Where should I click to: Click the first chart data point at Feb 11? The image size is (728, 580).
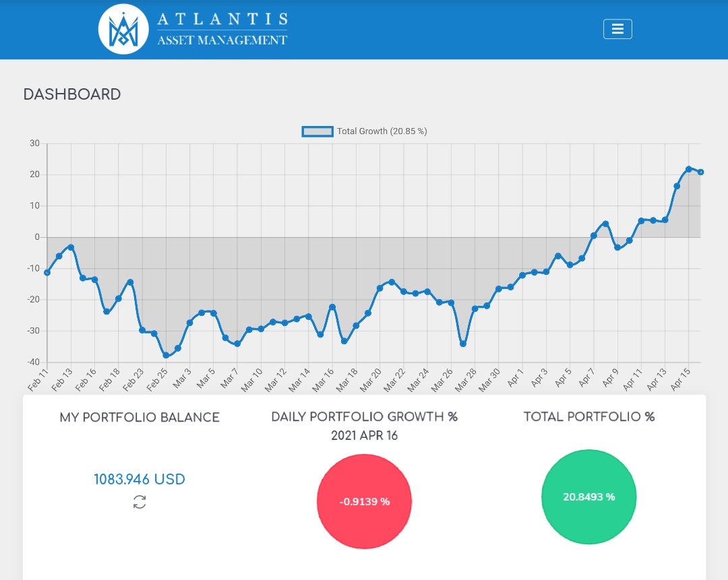(x=47, y=273)
